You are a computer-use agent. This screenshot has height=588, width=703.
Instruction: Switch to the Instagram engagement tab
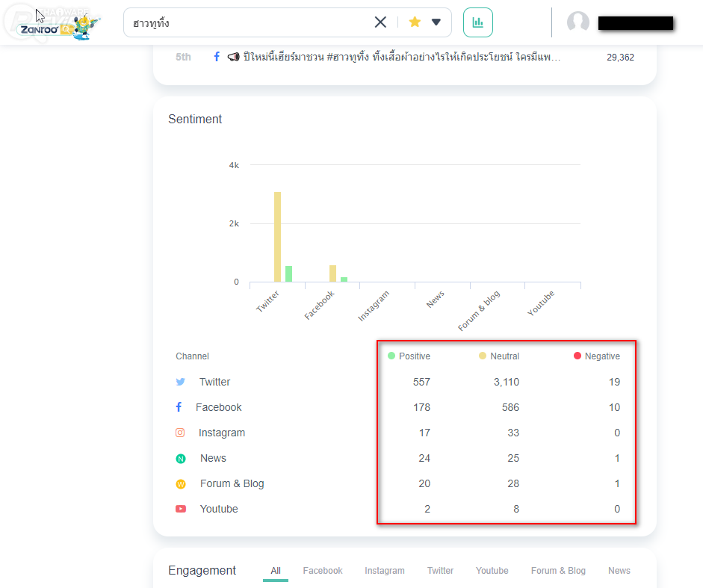385,571
